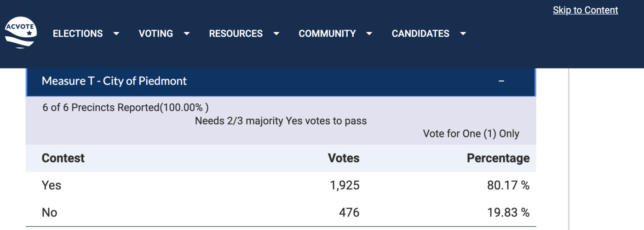Click the 6 of 6 Precincts Reported text

[x=125, y=108]
